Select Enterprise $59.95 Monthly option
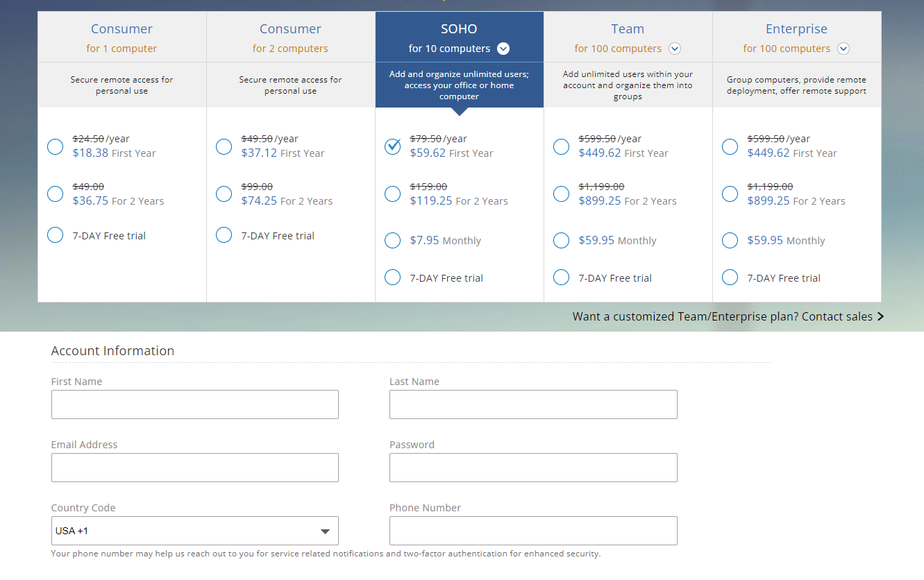The image size is (924, 580). point(730,241)
